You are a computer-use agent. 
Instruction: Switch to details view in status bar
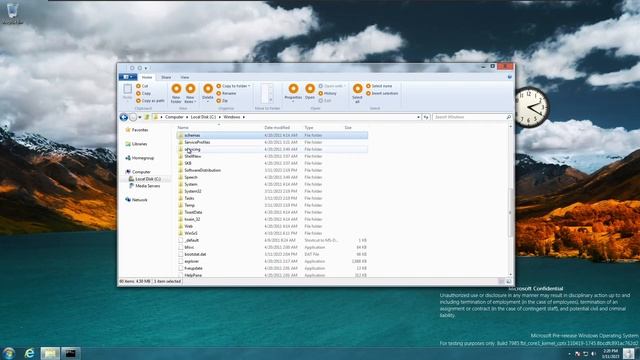pyautogui.click(x=501, y=281)
